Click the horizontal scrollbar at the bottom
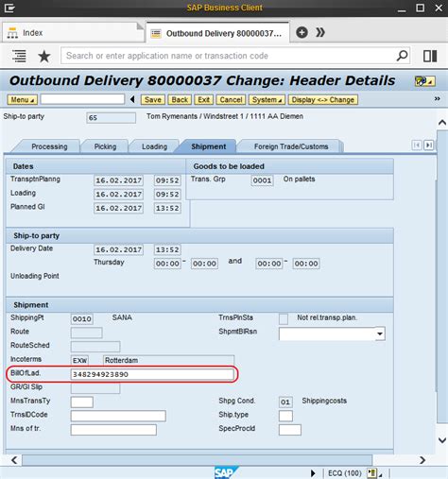This screenshot has width=448, height=479. 197,460
